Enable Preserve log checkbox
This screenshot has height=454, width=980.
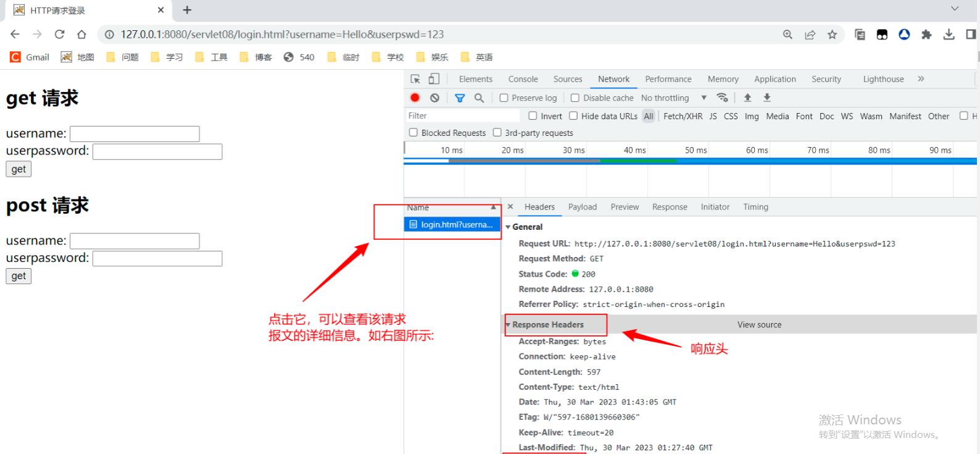click(504, 98)
